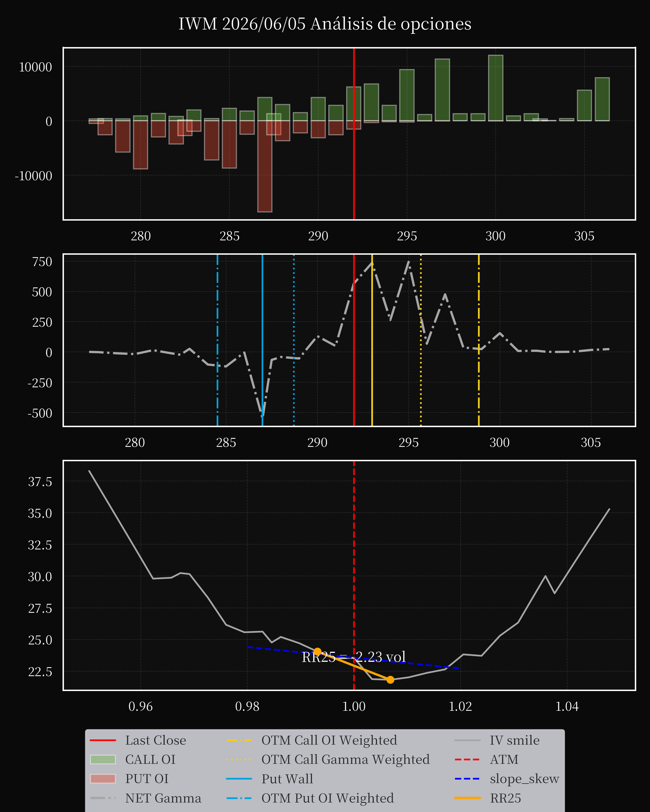Click the green call OI bar at strike 297
Image resolution: width=650 pixels, height=812 pixels.
pyautogui.click(x=442, y=90)
